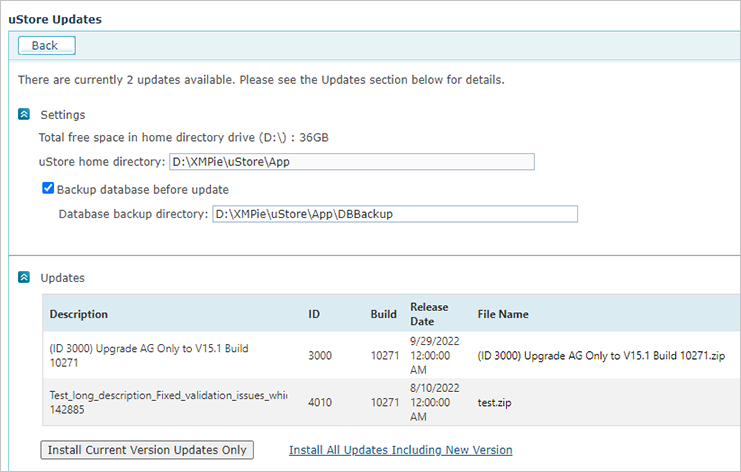Screen dimensions: 741x472
Task: Click the Build column header
Action: (383, 314)
